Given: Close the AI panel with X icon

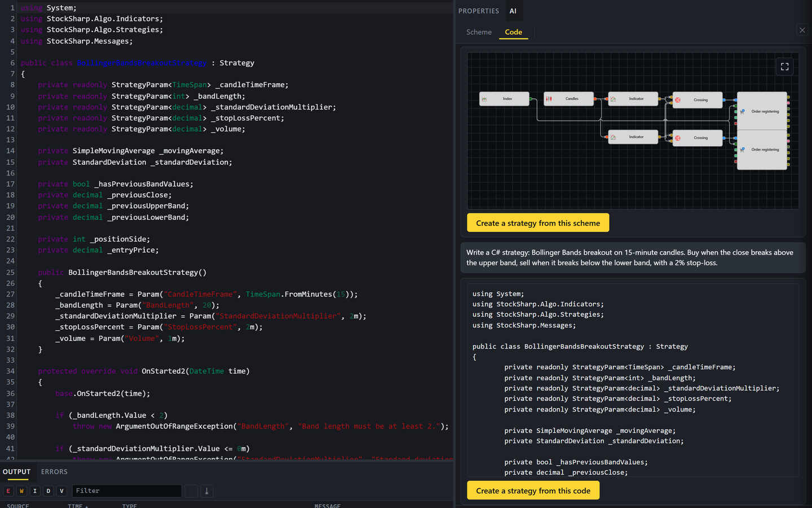Looking at the screenshot, I should coord(802,30).
